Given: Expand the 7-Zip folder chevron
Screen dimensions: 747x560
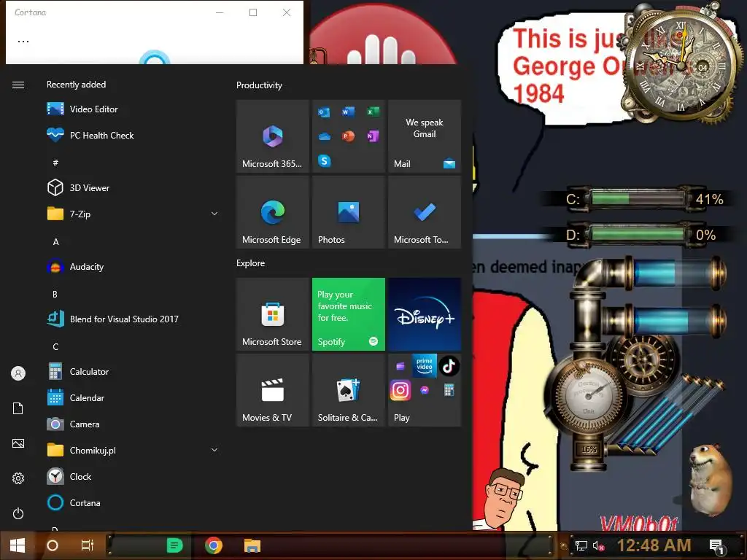Looking at the screenshot, I should point(214,214).
